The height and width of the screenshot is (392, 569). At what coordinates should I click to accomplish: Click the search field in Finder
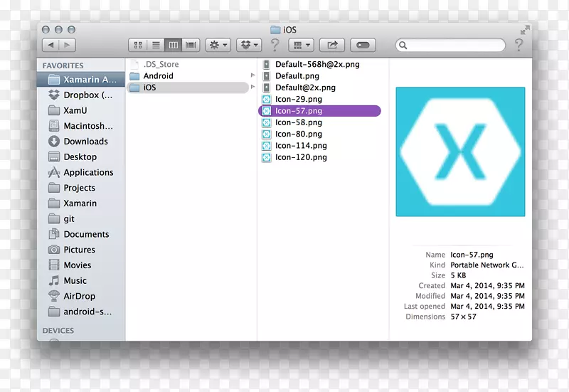(450, 45)
